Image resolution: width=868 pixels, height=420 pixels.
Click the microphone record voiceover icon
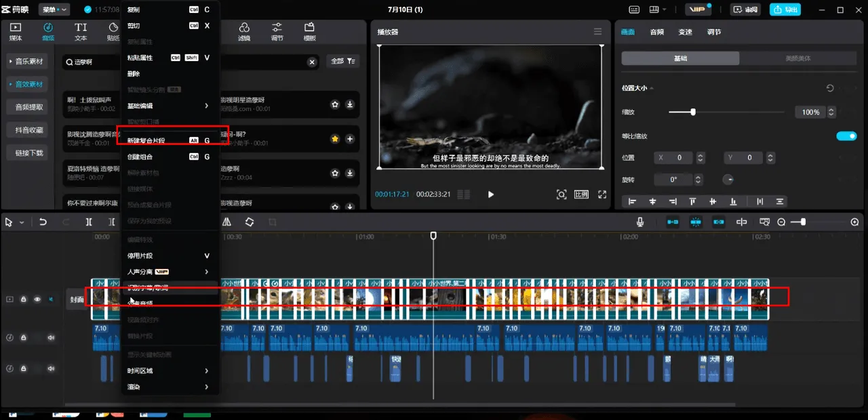pyautogui.click(x=639, y=222)
